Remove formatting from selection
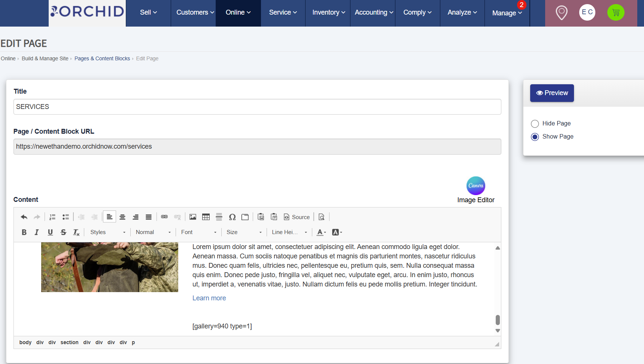This screenshot has width=644, height=364. pos(76,232)
